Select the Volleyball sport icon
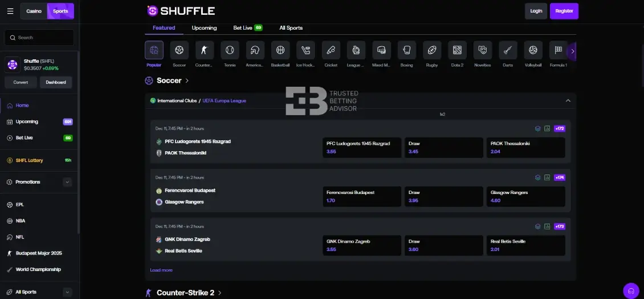Viewport: 644px width, 299px height. 533,51
